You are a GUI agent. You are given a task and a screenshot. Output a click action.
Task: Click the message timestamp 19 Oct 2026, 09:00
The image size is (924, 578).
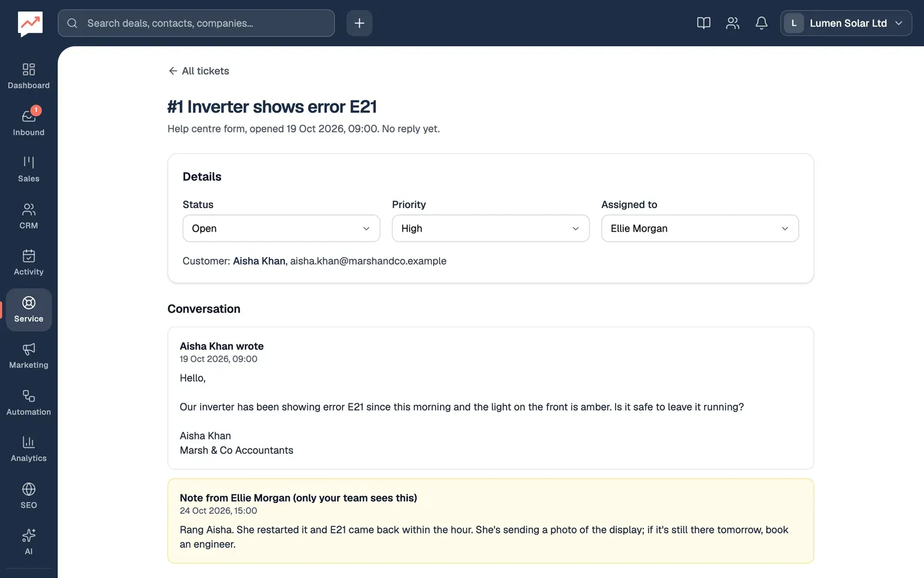coord(218,359)
